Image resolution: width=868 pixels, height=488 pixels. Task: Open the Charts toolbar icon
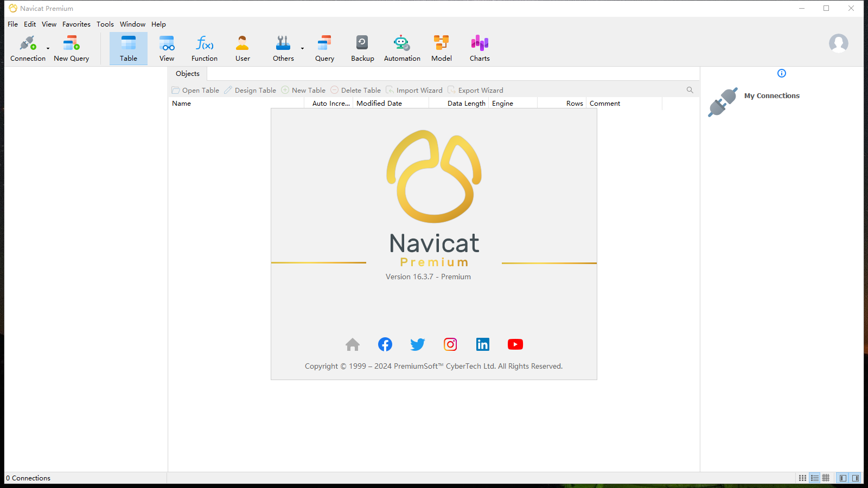pos(480,48)
